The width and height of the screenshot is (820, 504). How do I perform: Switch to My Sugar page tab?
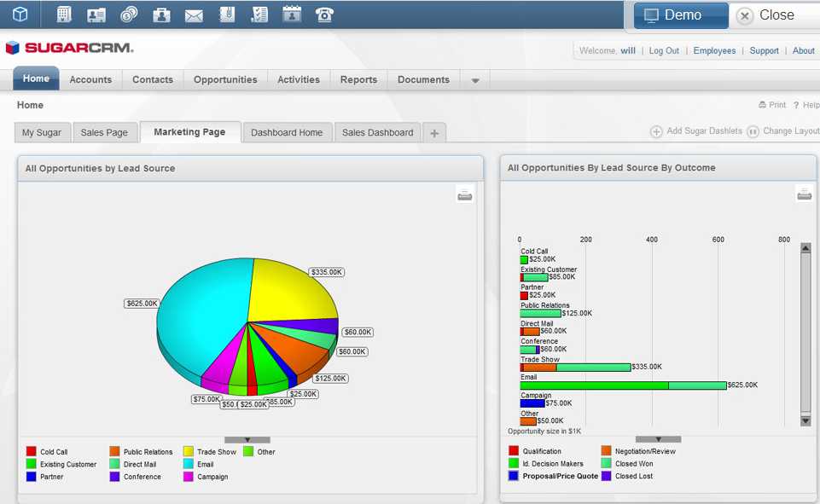(42, 132)
